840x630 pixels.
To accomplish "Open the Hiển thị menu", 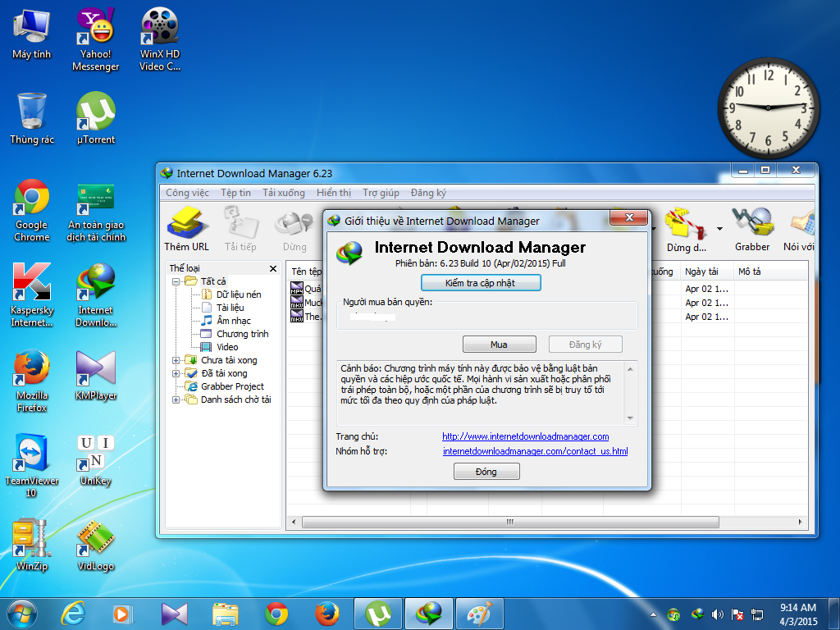I will pos(333,193).
